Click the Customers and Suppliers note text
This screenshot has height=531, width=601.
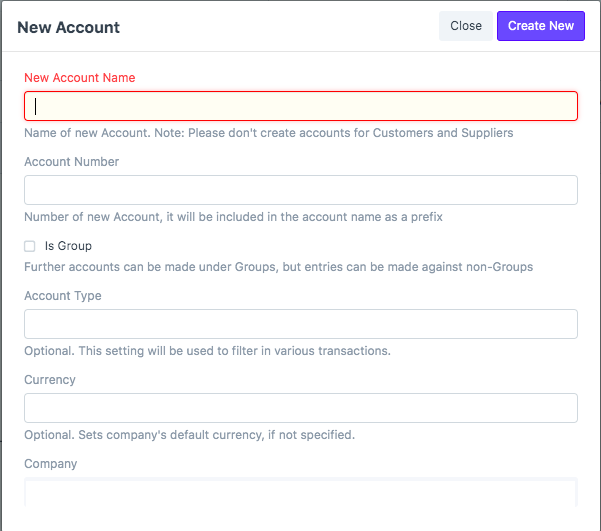[269, 133]
